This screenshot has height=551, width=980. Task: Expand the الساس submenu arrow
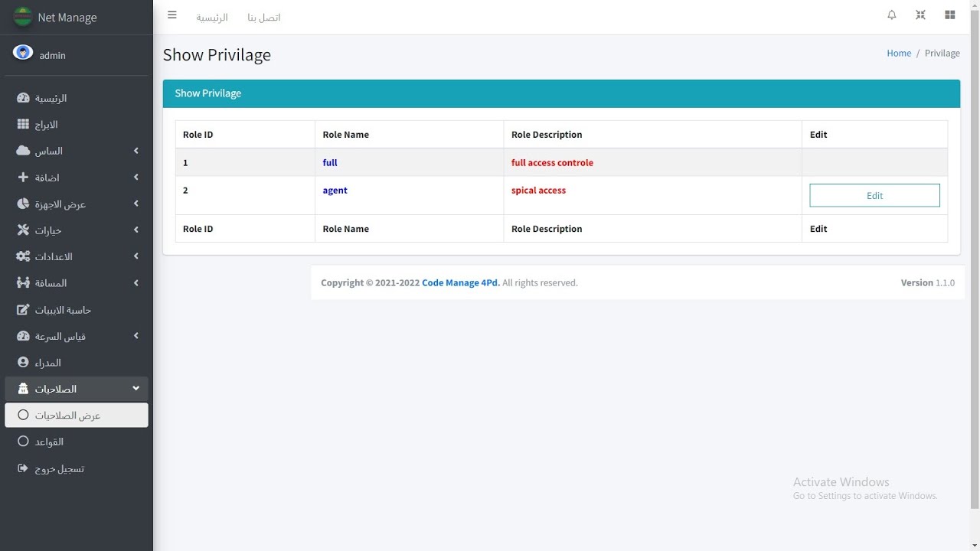pyautogui.click(x=136, y=151)
